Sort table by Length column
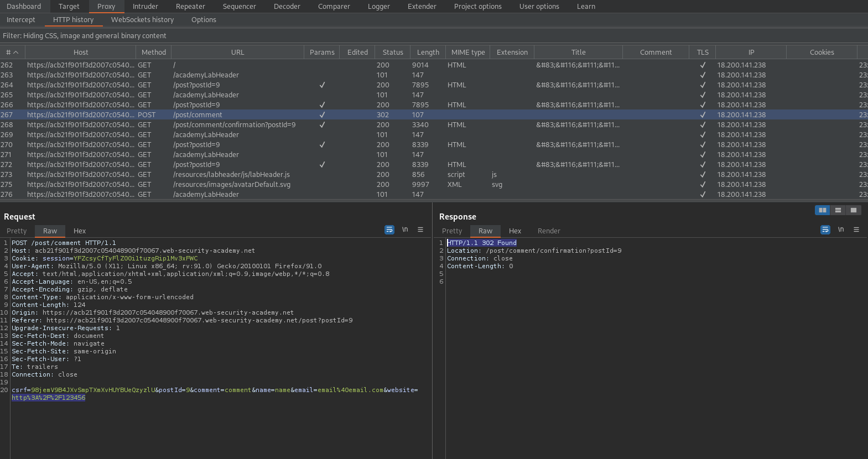Viewport: 868px width, 459px height. pyautogui.click(x=428, y=53)
